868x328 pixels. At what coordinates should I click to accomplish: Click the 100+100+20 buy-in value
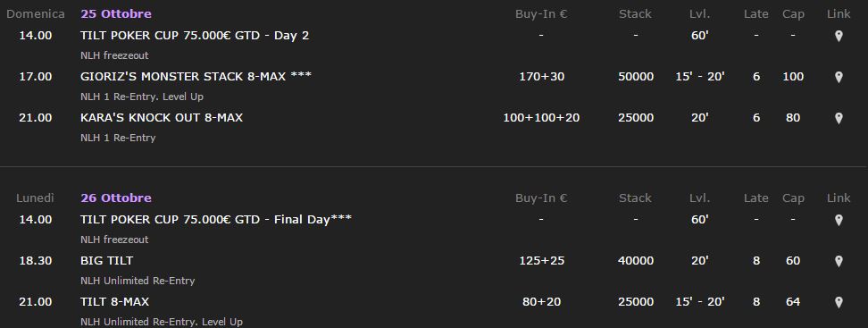tap(541, 117)
